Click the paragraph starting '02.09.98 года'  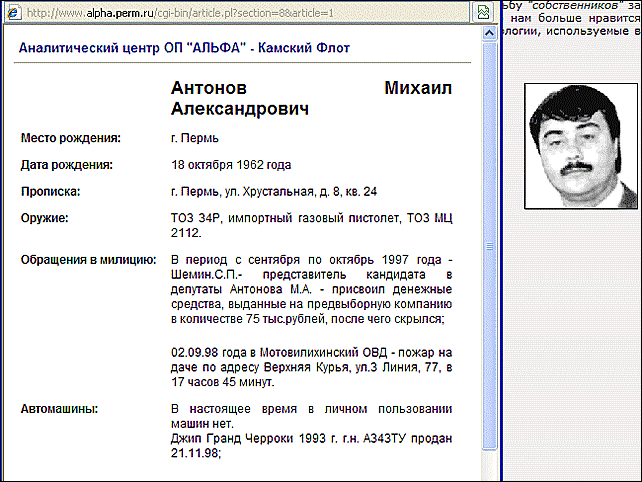[312, 367]
